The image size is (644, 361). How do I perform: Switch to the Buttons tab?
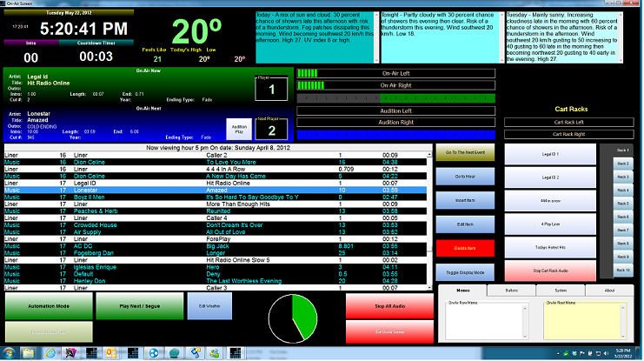(x=512, y=290)
